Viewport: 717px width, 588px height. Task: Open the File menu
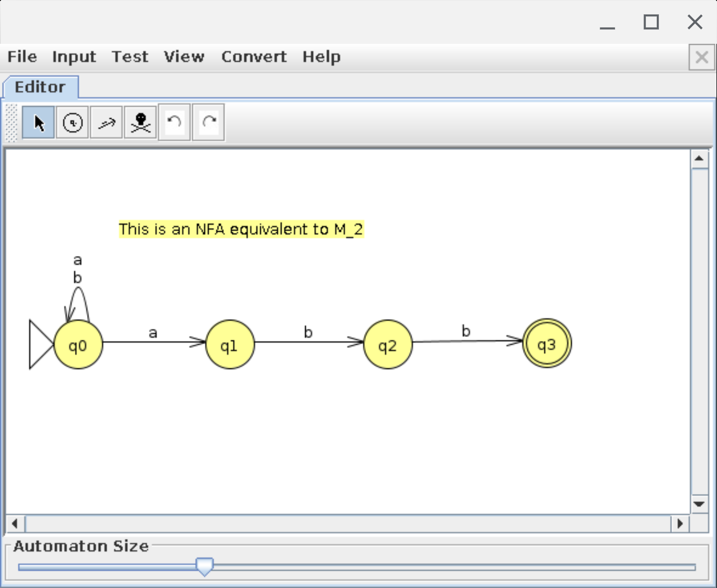click(22, 57)
